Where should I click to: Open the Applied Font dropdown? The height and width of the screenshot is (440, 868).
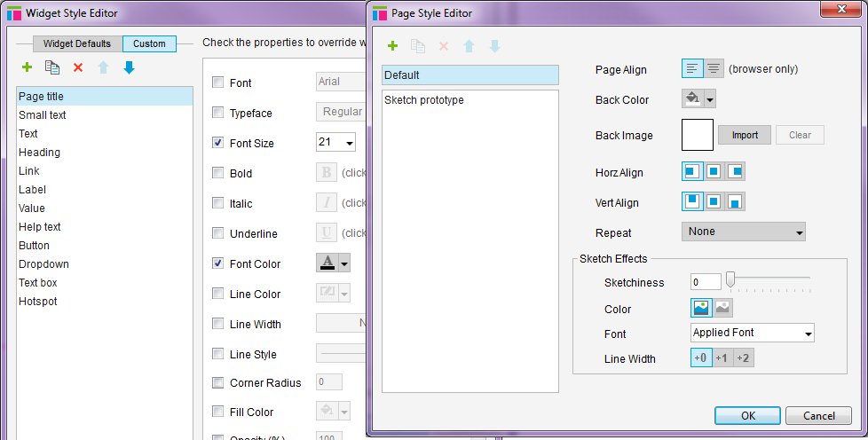click(753, 333)
